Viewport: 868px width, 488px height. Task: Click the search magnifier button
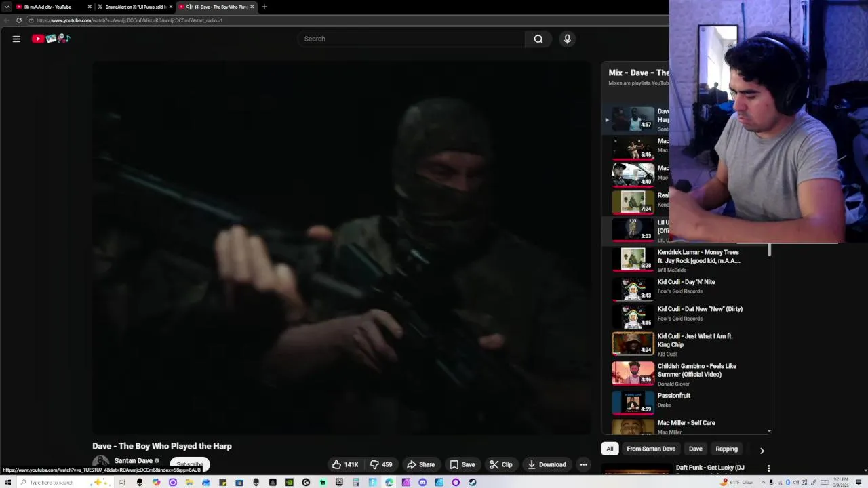click(x=538, y=39)
